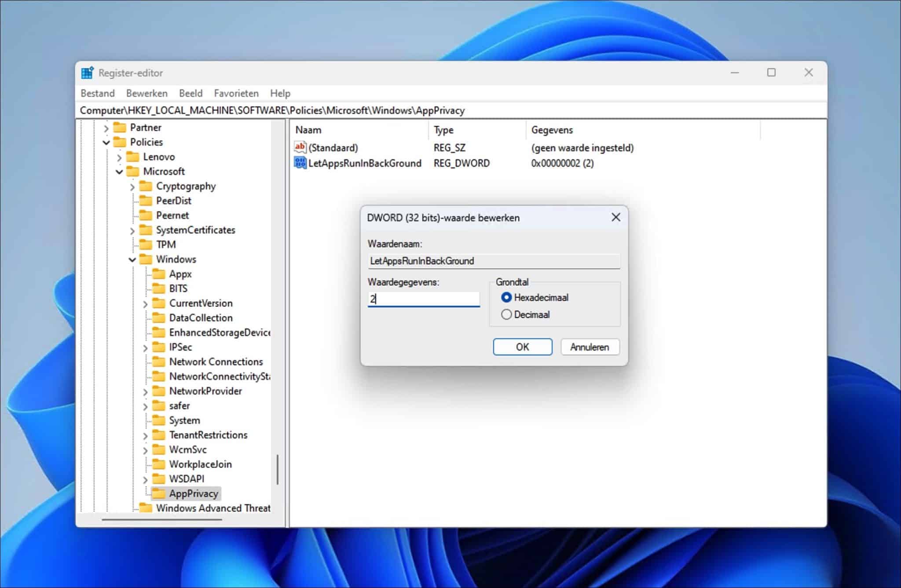Open the Favorieten menu
Screen dimensions: 901x588
(236, 93)
